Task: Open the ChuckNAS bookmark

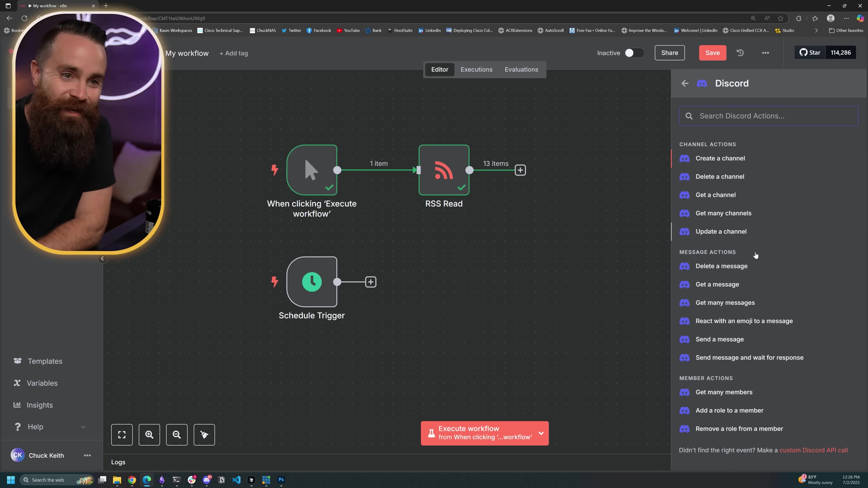Action: (x=263, y=30)
